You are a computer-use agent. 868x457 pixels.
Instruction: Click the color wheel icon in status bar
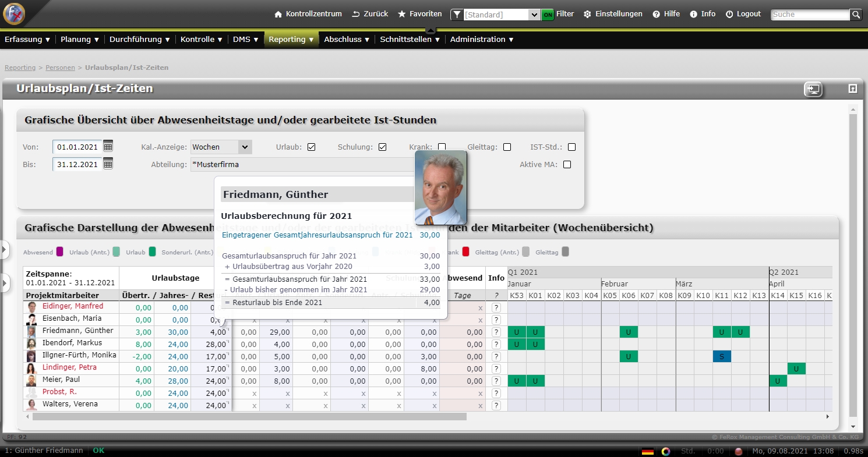click(x=666, y=451)
